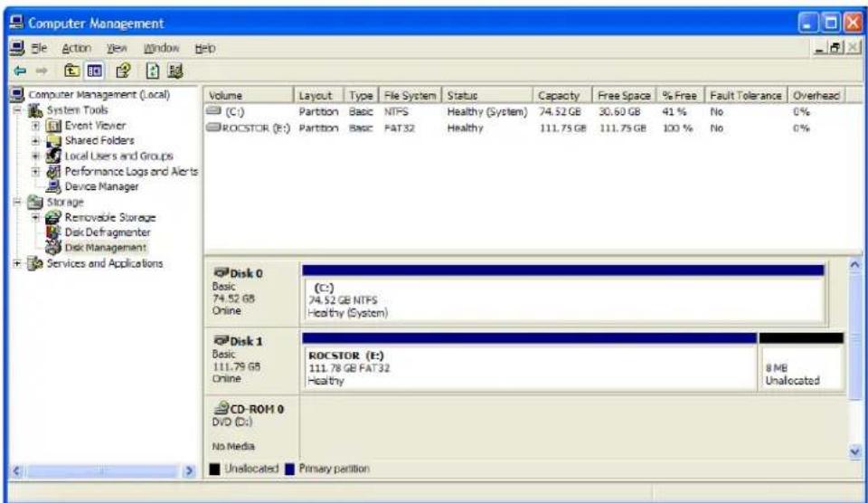Select the Removable Storage icon

pyautogui.click(x=53, y=217)
